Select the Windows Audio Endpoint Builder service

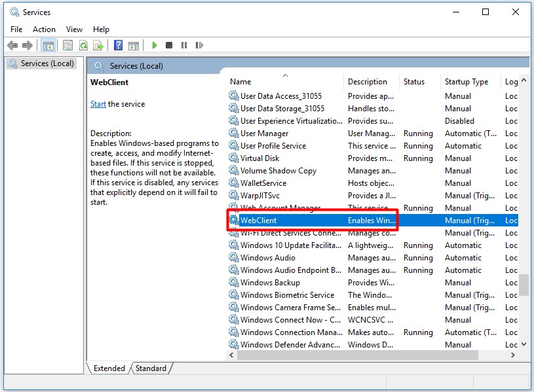(373, 270)
